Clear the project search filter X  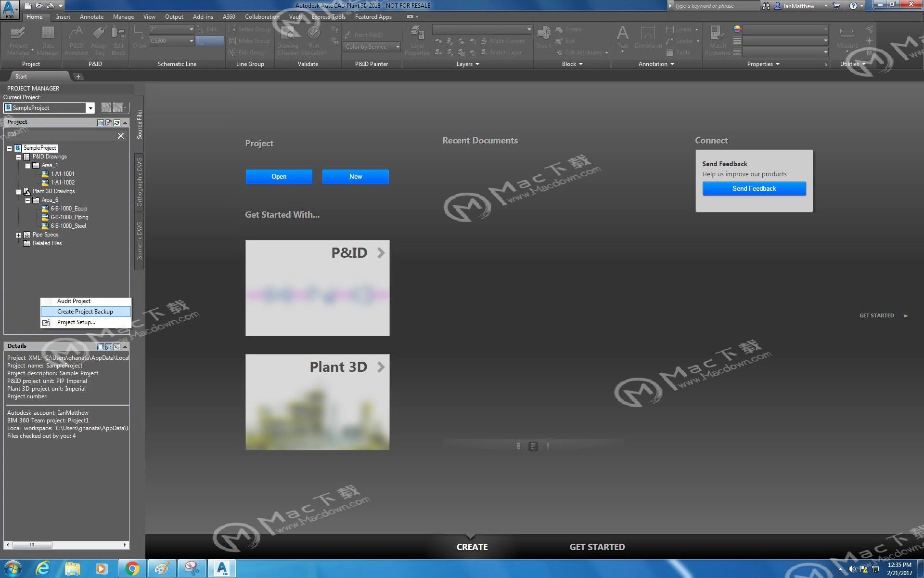[121, 136]
